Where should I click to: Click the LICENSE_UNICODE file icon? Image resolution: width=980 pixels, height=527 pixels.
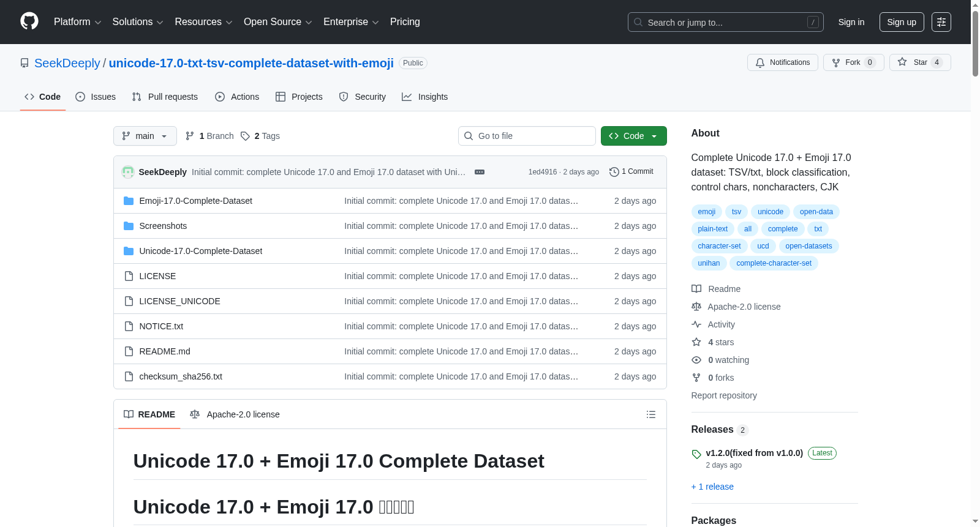(x=129, y=301)
